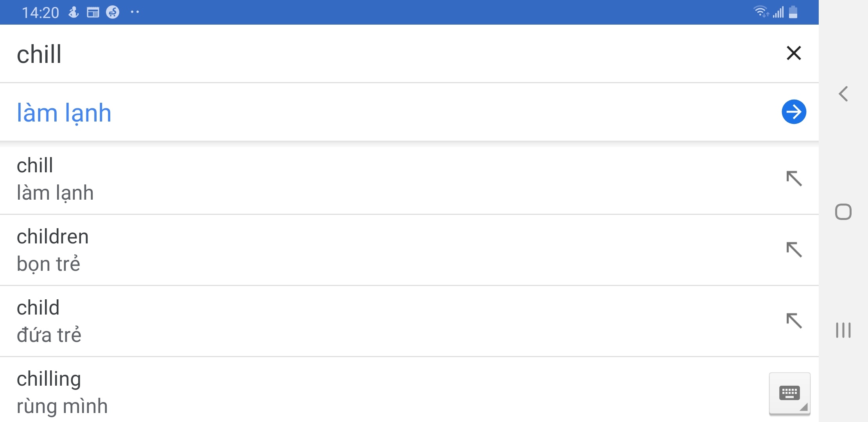The height and width of the screenshot is (422, 868).
Task: Tap the calendar notification icon
Action: coord(93,13)
